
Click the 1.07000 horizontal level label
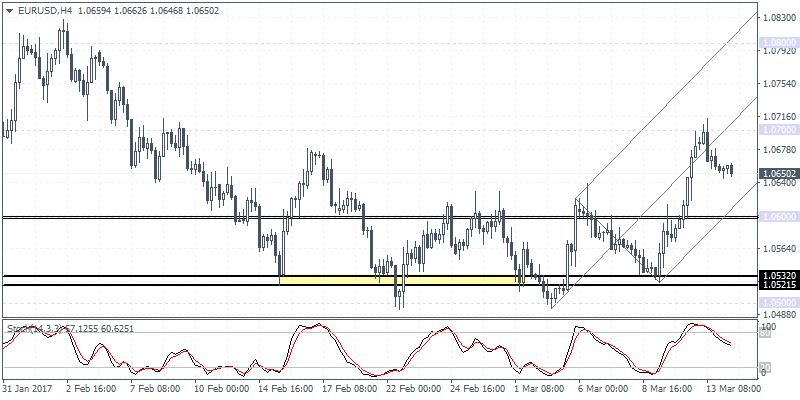point(777,130)
